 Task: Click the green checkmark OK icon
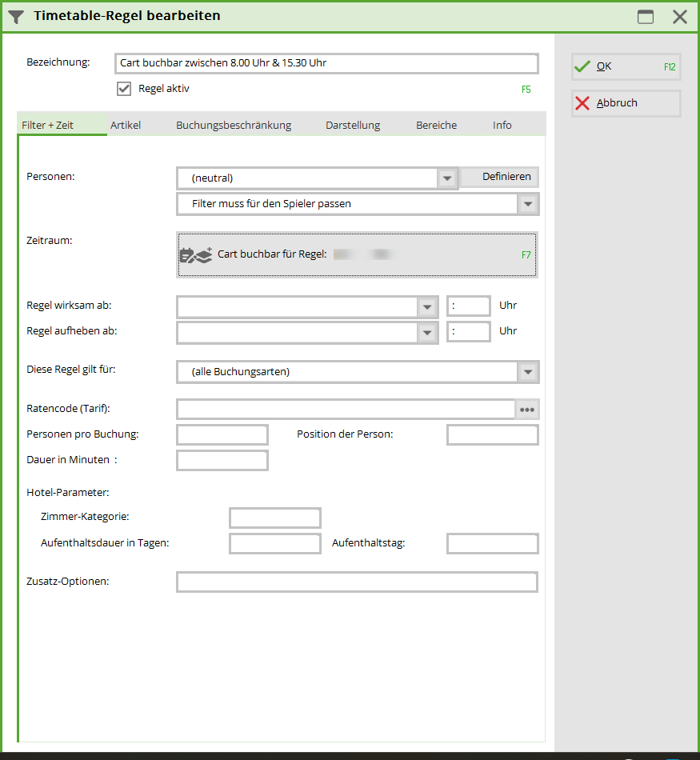(x=582, y=66)
